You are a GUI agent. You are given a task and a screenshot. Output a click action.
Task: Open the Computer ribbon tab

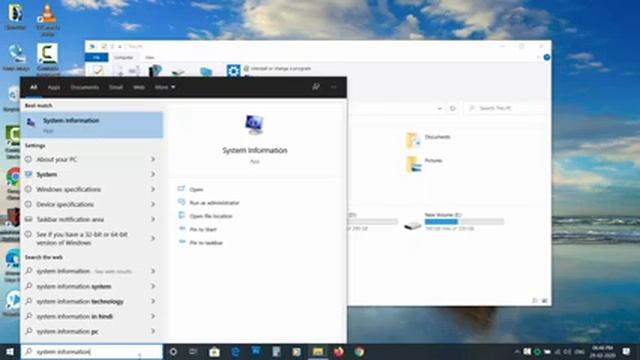[123, 57]
